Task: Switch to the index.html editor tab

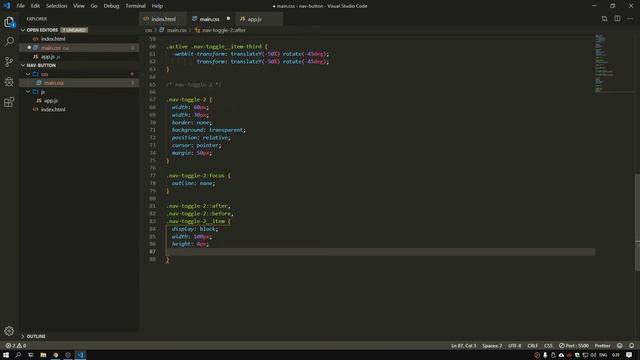Action: pyautogui.click(x=163, y=19)
